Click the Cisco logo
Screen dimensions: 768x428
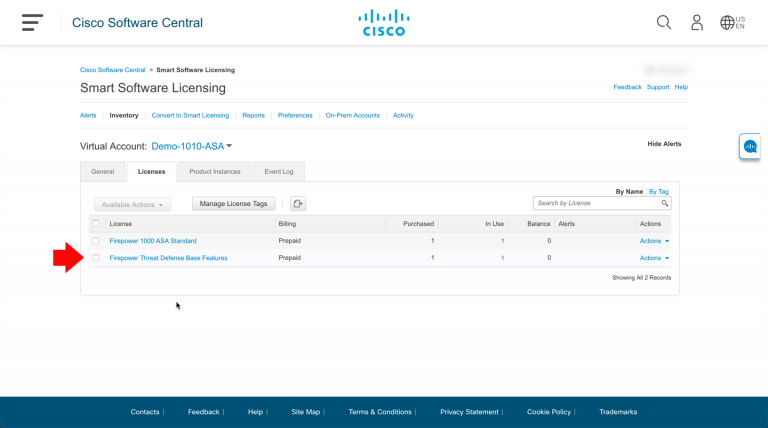point(384,23)
